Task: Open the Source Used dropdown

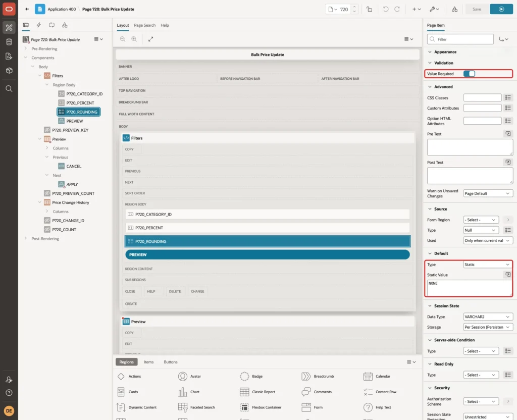Action: click(488, 241)
